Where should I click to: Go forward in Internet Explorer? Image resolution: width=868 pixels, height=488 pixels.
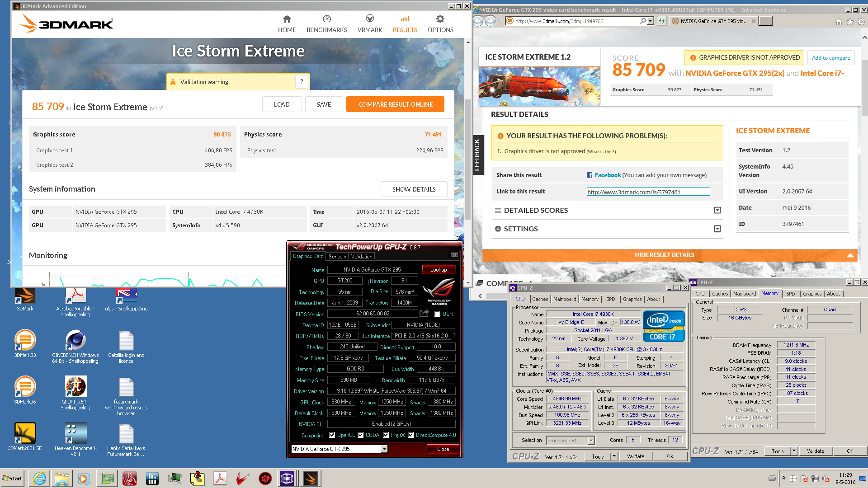click(491, 21)
